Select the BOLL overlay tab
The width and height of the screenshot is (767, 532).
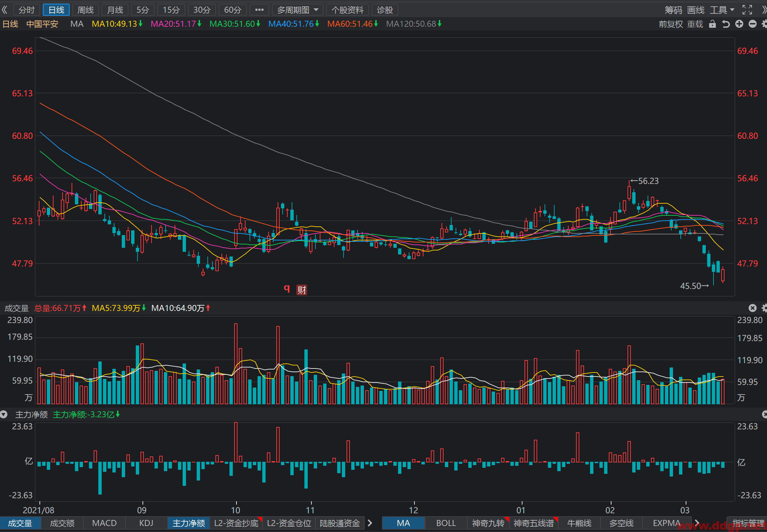[446, 523]
